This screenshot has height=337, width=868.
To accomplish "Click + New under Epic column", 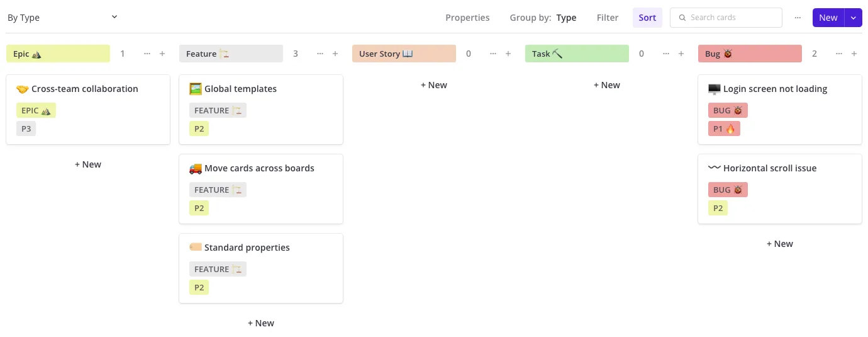I will 88,164.
